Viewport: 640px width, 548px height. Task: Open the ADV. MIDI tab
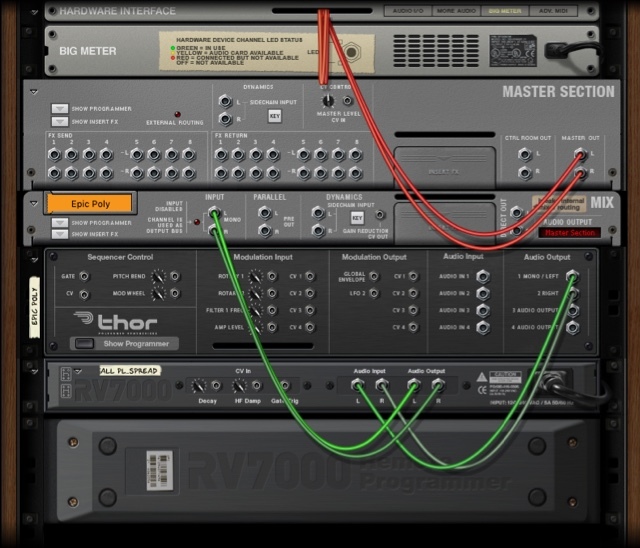[x=553, y=11]
